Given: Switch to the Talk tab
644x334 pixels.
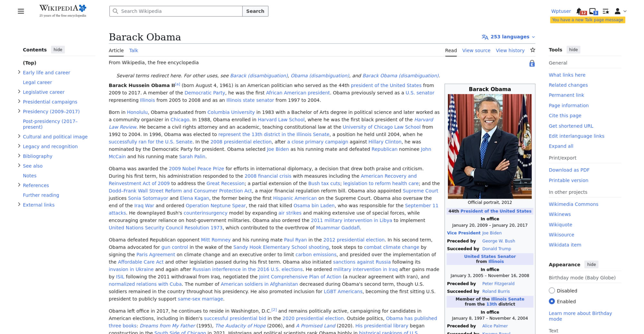Looking at the screenshot, I should pyautogui.click(x=133, y=50).
